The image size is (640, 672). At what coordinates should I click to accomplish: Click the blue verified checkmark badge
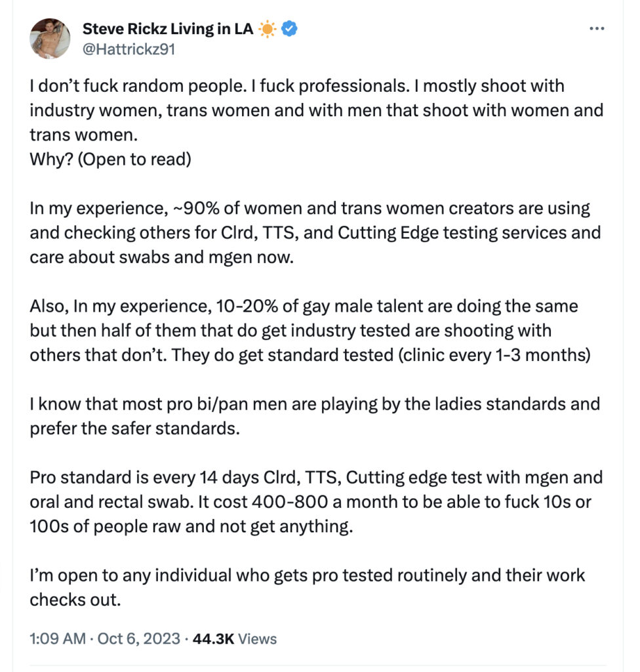290,29
